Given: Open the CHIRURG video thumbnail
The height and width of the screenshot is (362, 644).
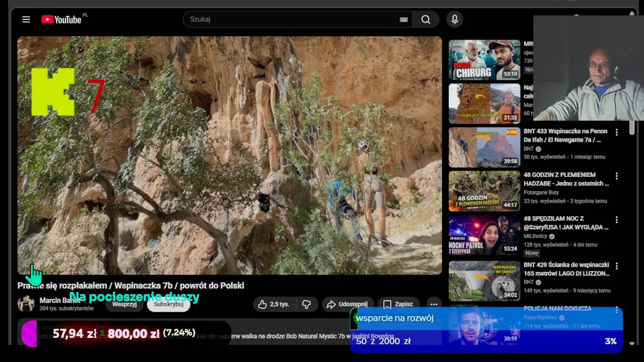Looking at the screenshot, I should coord(485,60).
